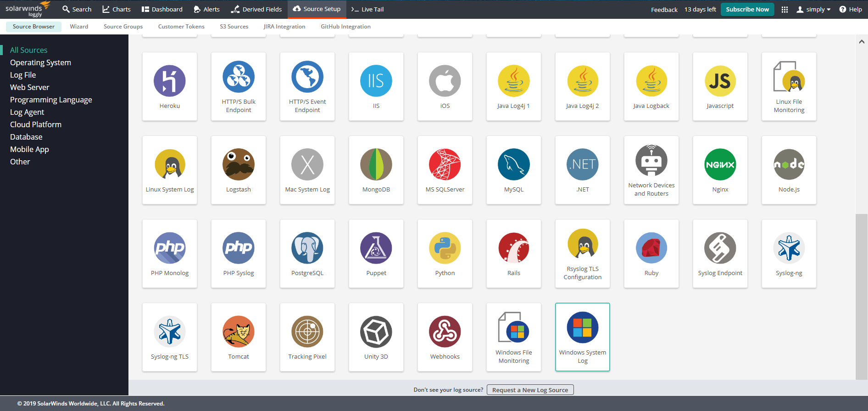Select the HTTP/S Bulk Endpoint source

point(239,86)
